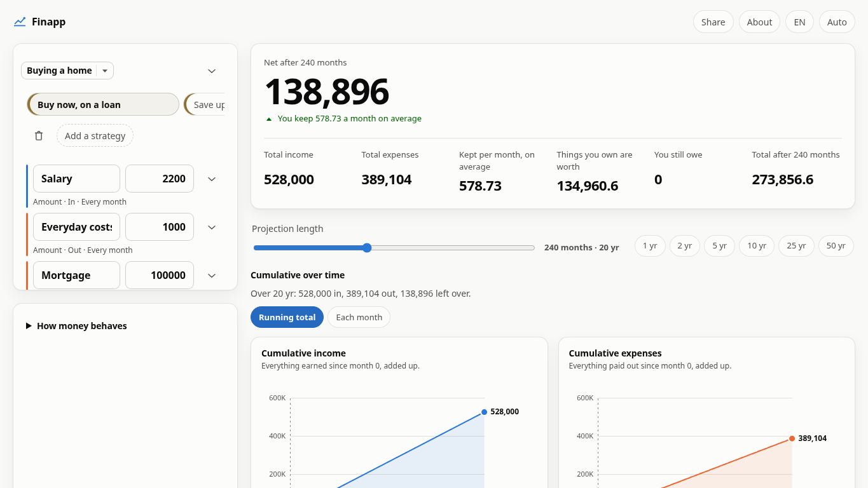Click the expenses chart endpoint 389,104

coord(792,438)
